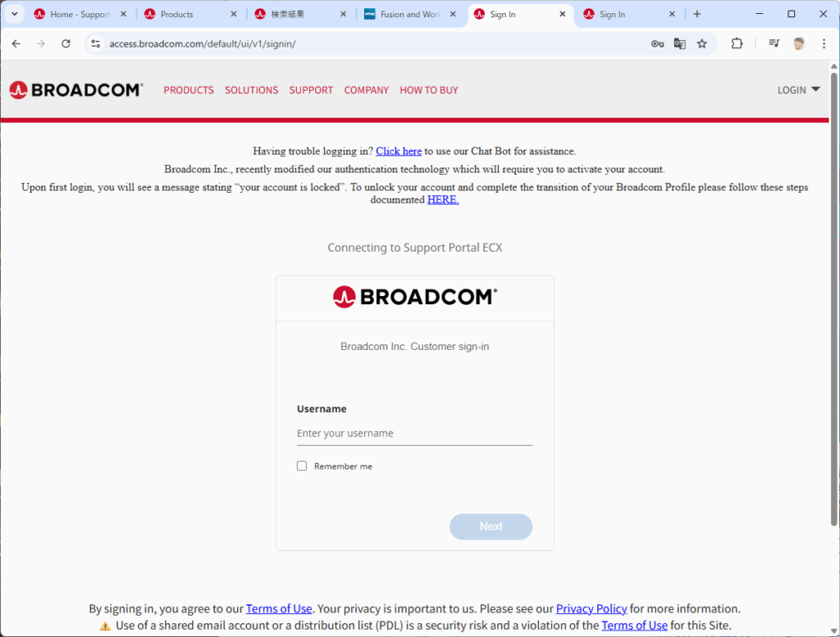View site information icon in address bar
Screen dimensions: 840x637
(96, 44)
